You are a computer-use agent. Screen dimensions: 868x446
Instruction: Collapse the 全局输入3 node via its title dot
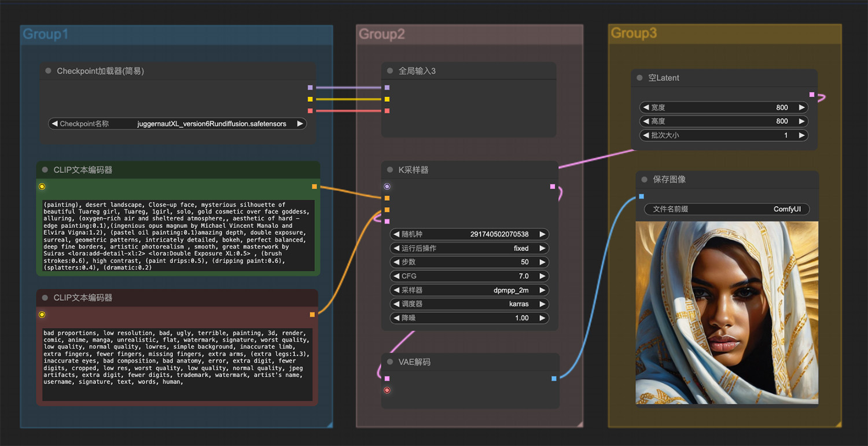coord(390,71)
